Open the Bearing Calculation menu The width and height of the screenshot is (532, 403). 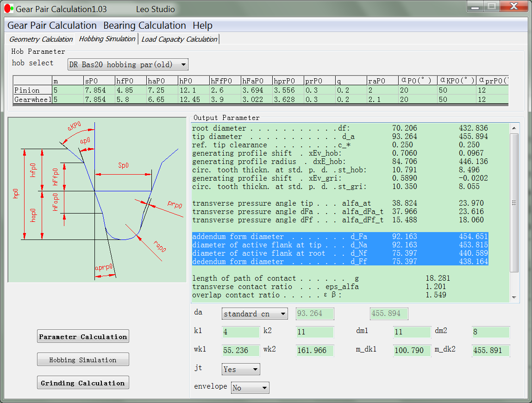[x=144, y=25]
